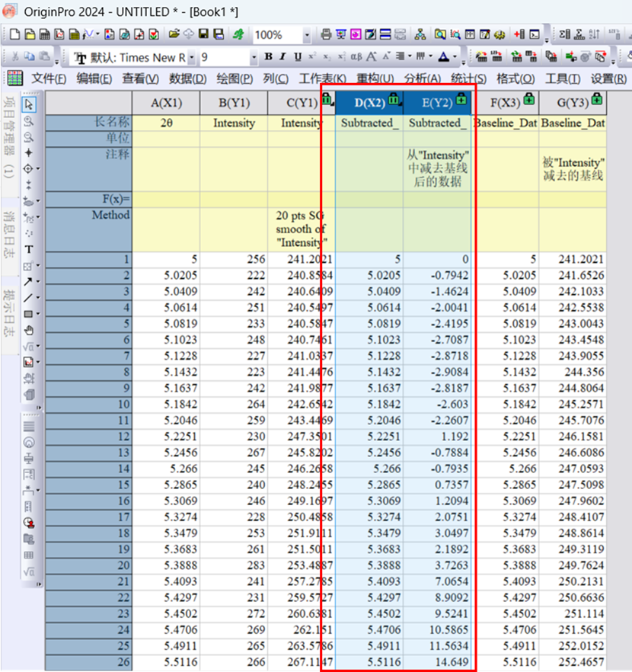Image resolution: width=632 pixels, height=672 pixels.
Task: Click cell containing 14.649 in E(Y2)
Action: tap(437, 662)
